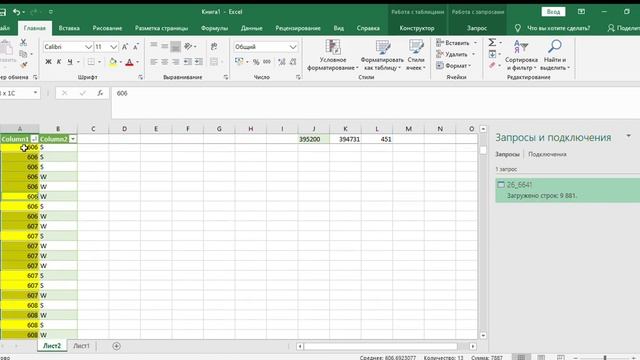Open the Calibri font name dropdown

click(x=88, y=47)
